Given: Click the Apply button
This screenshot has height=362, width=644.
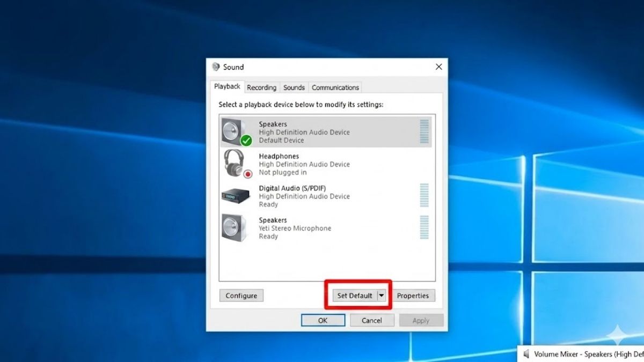Looking at the screenshot, I should click(421, 320).
